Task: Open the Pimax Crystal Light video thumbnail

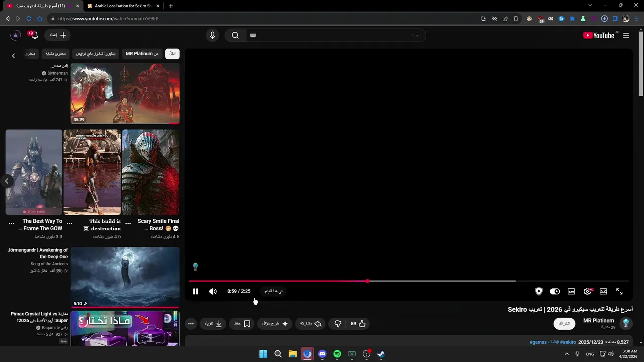Action: [125, 328]
